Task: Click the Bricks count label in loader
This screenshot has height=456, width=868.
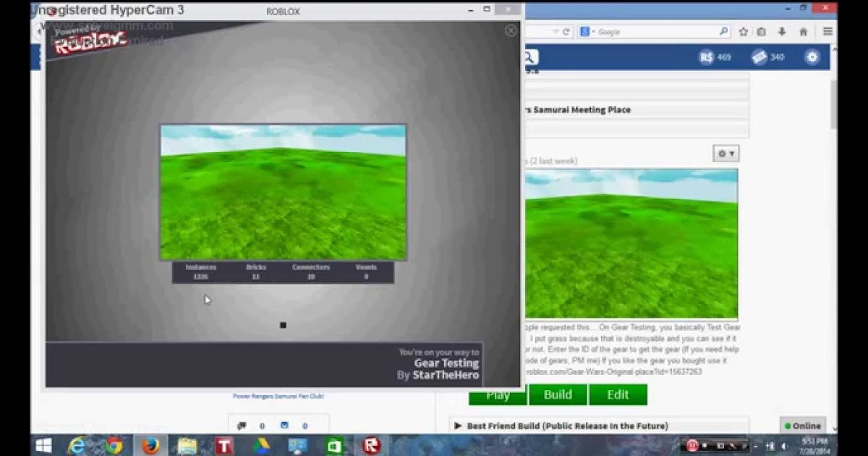Action: point(256,267)
